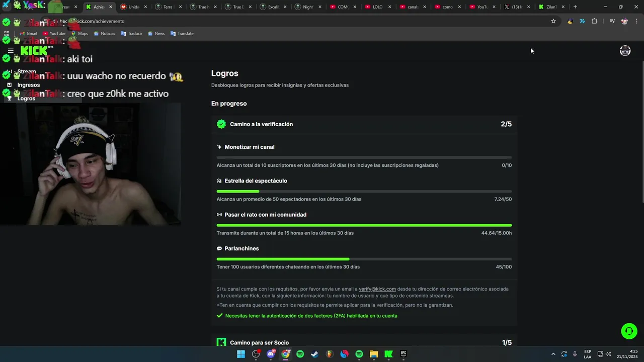Open the News bookmark
The width and height of the screenshot is (644, 362).
(156, 34)
